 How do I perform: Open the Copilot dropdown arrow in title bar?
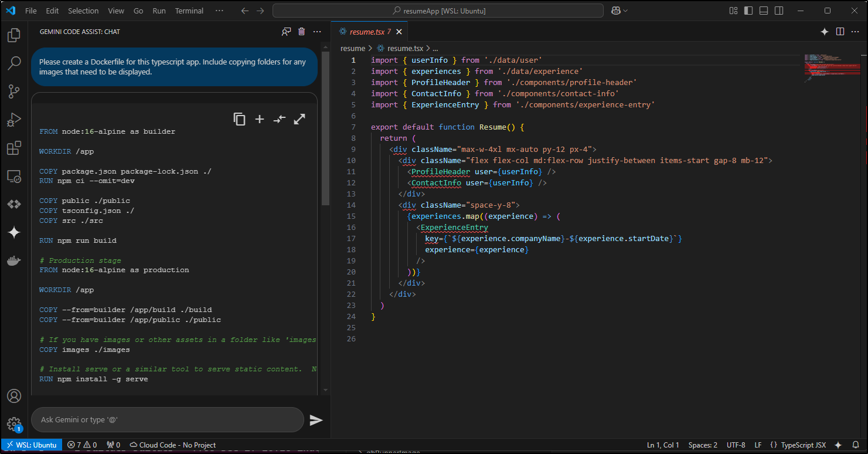click(x=626, y=11)
